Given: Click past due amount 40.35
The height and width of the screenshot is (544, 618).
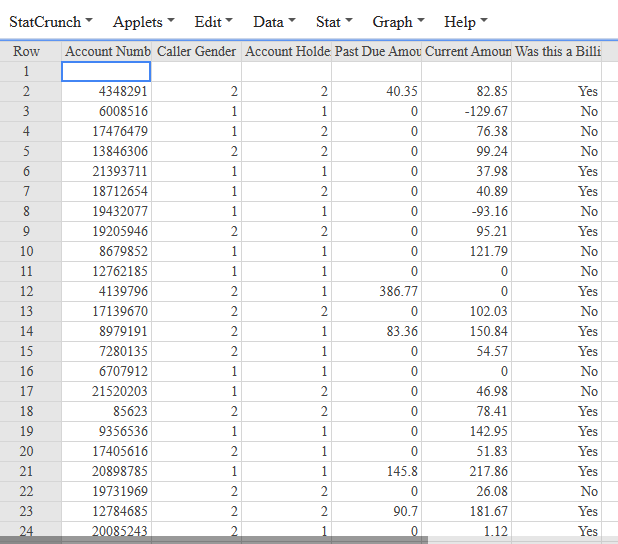Looking at the screenshot, I should point(376,91).
